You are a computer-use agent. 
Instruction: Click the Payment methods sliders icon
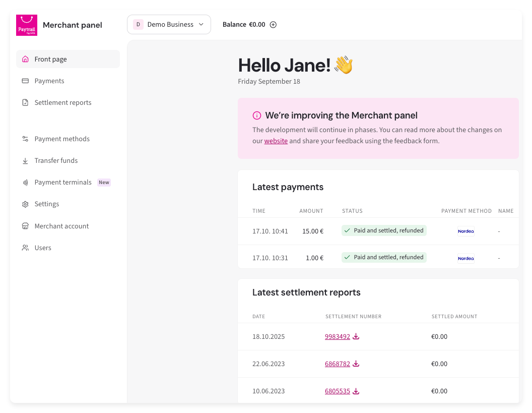(25, 139)
